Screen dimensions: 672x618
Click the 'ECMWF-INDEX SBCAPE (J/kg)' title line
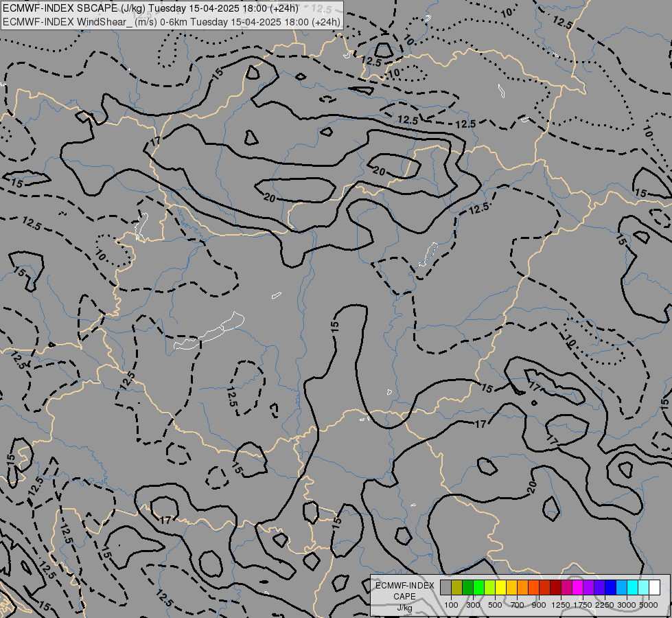pyautogui.click(x=150, y=8)
